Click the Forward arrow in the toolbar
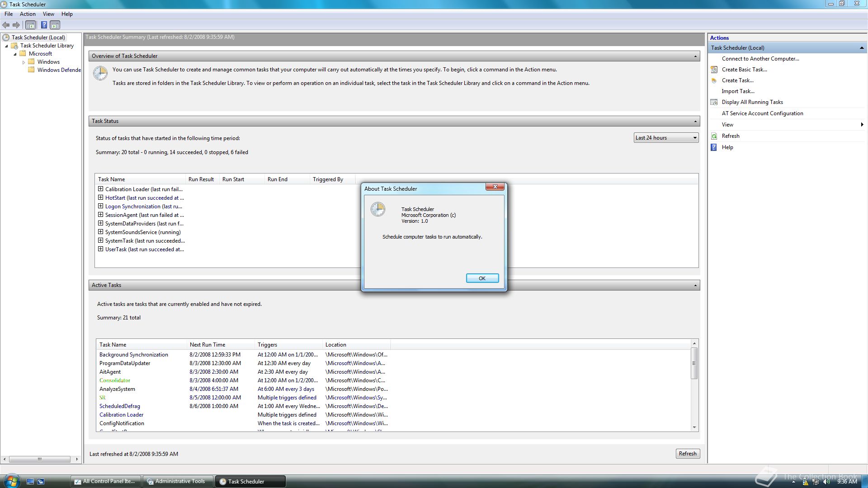The height and width of the screenshot is (488, 868). tap(16, 25)
